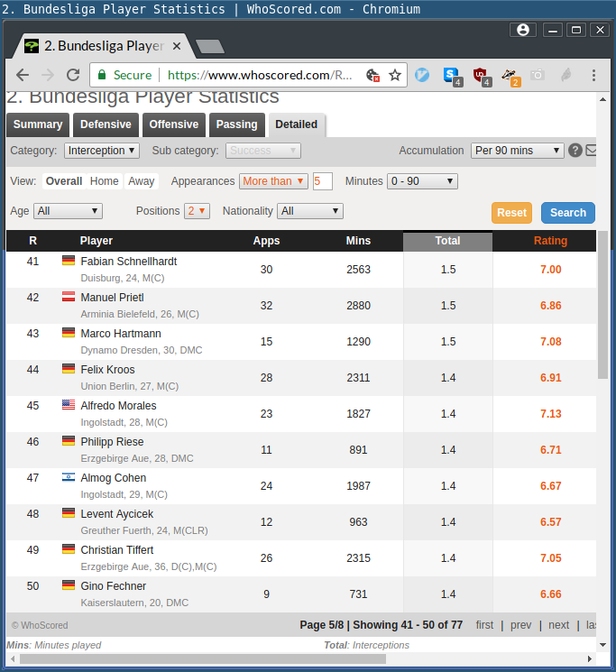The width and height of the screenshot is (616, 672).
Task: Go to the prev page link
Action: coord(520,625)
